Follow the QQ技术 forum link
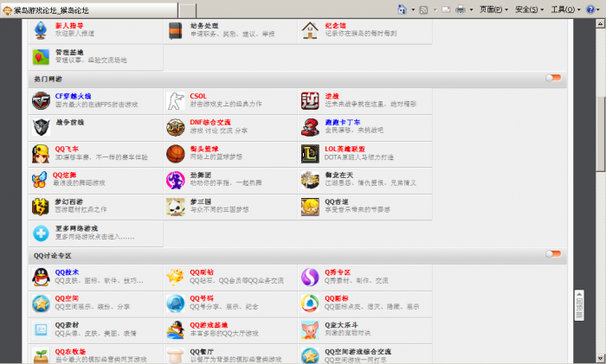Viewport: 606px width, 364px height. point(67,272)
